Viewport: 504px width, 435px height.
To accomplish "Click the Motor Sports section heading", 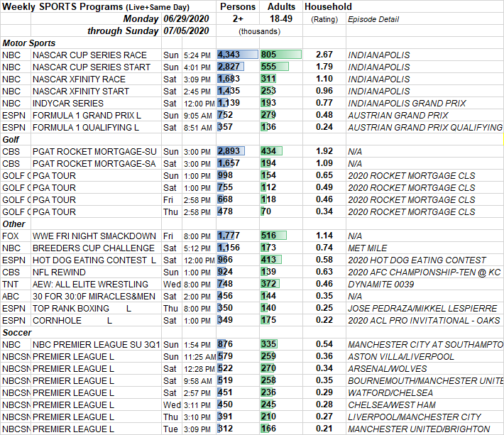I will pos(29,43).
